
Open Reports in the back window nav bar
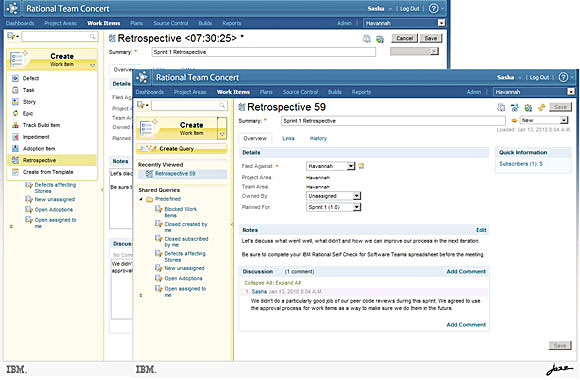(x=232, y=23)
